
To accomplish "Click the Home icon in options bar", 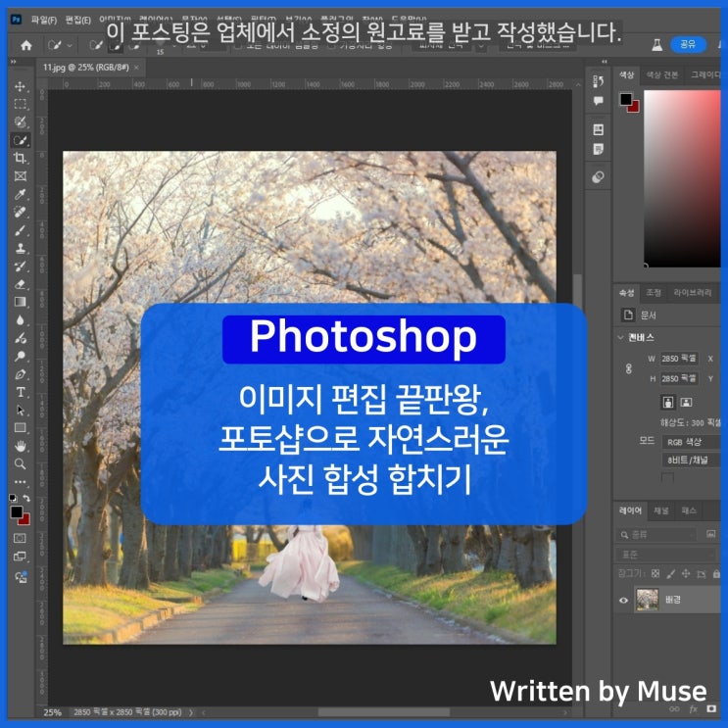I will tap(26, 45).
